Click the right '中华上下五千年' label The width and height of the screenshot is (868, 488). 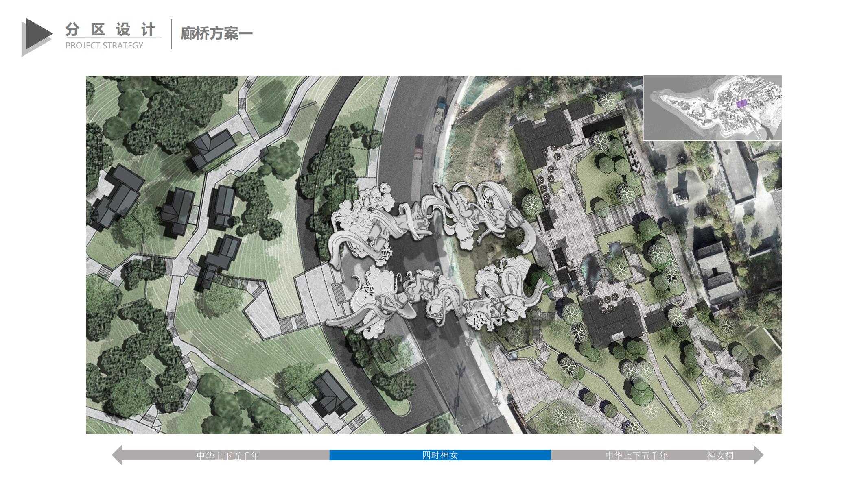(636, 455)
